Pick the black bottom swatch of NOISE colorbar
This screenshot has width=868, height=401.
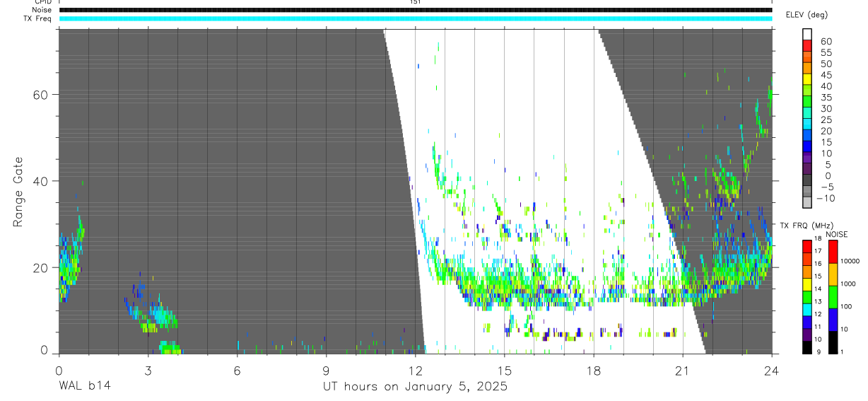pyautogui.click(x=833, y=342)
